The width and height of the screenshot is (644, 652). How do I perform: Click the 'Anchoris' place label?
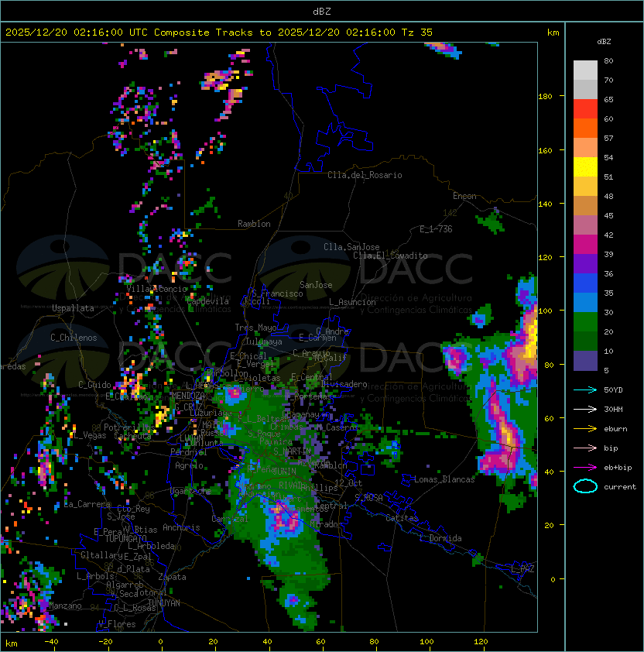click(x=181, y=527)
